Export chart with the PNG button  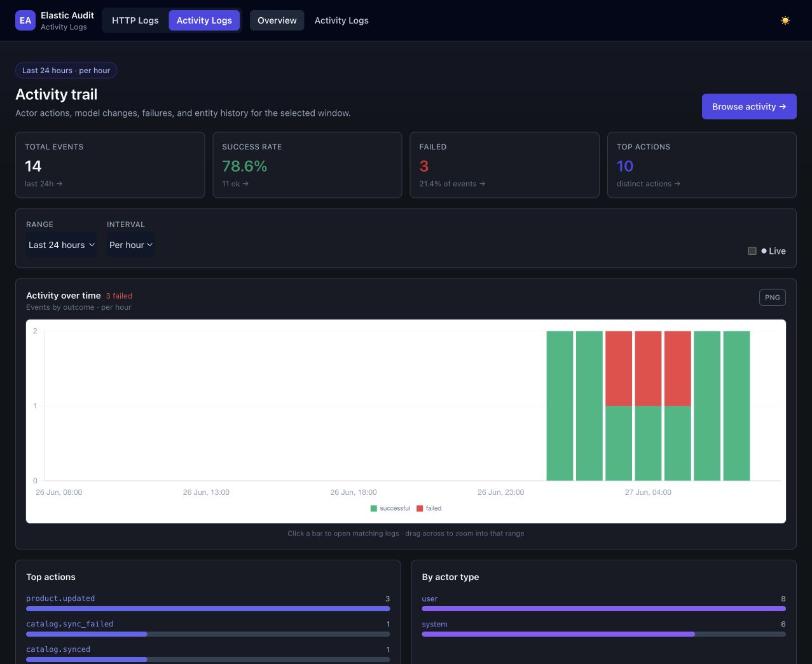(x=773, y=298)
